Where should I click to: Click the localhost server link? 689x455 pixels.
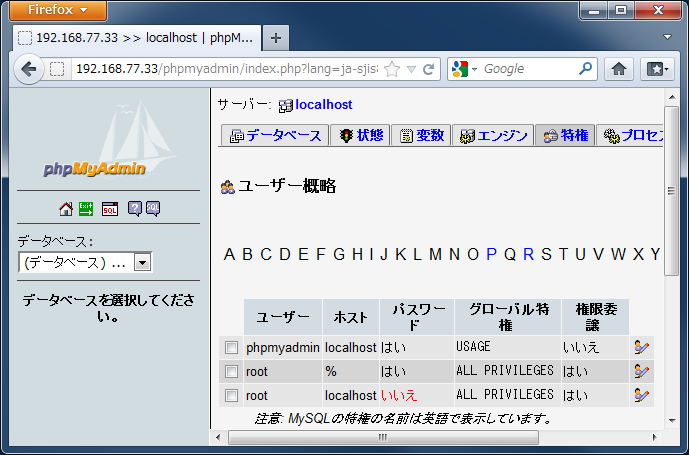pyautogui.click(x=324, y=105)
